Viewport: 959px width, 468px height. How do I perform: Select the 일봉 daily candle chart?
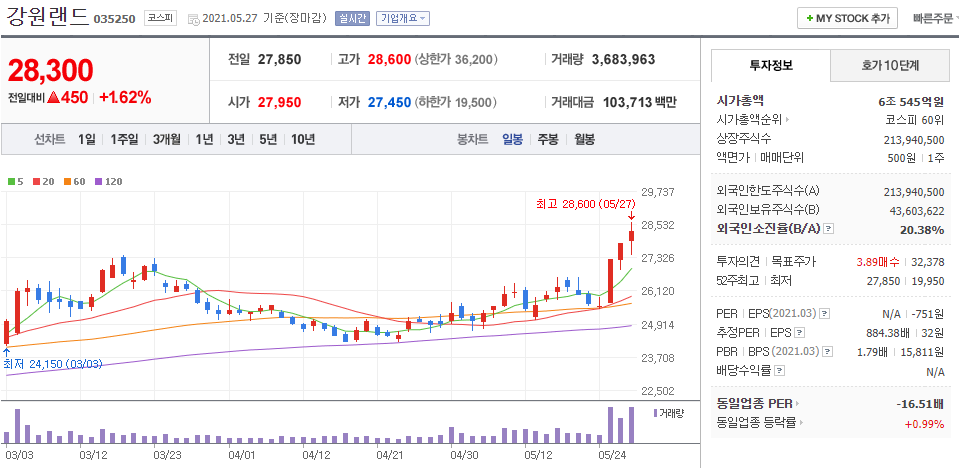(x=513, y=139)
